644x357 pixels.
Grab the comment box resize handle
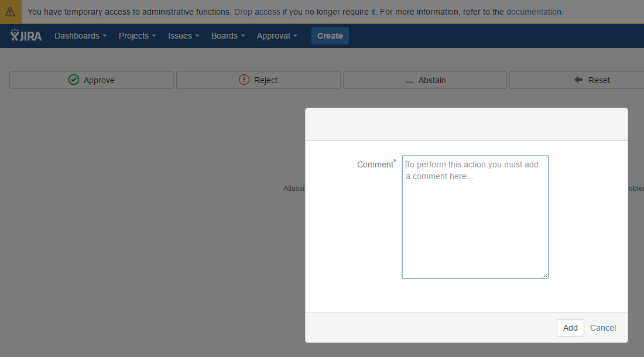pyautogui.click(x=545, y=275)
